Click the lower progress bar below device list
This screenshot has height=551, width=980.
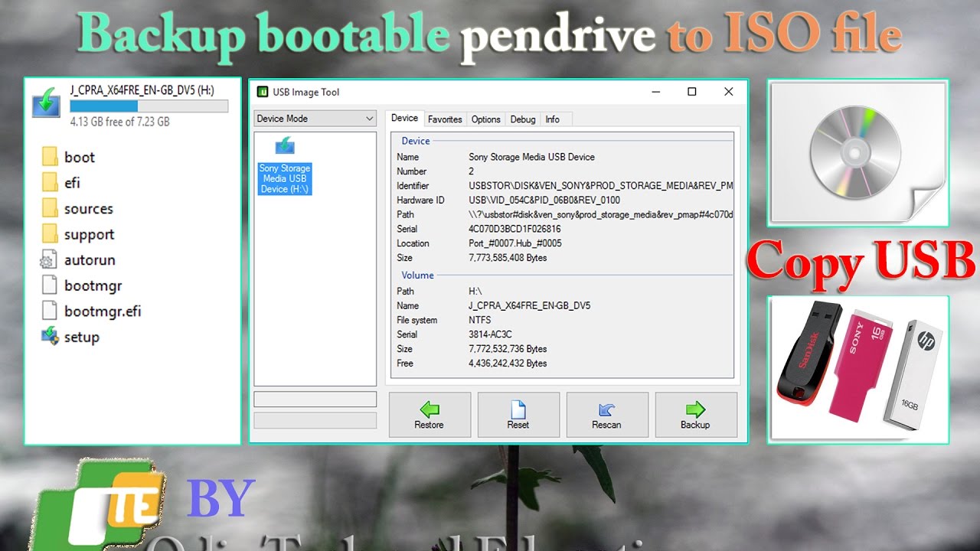pos(315,421)
